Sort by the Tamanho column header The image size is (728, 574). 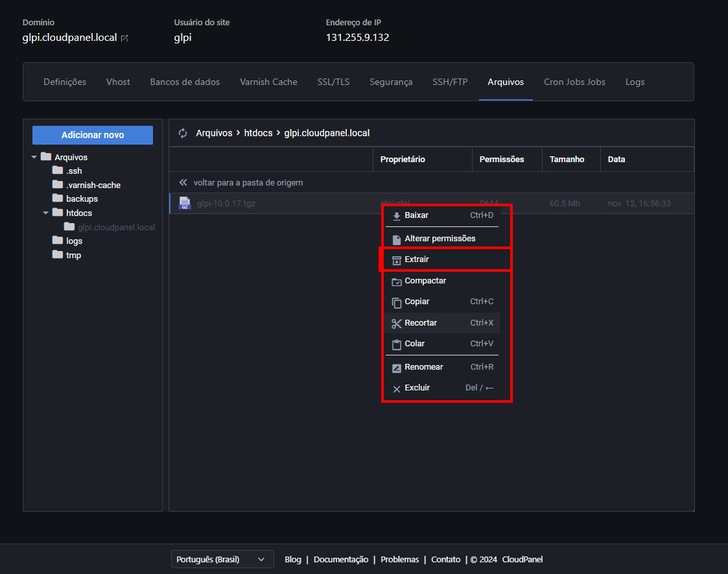coord(567,159)
